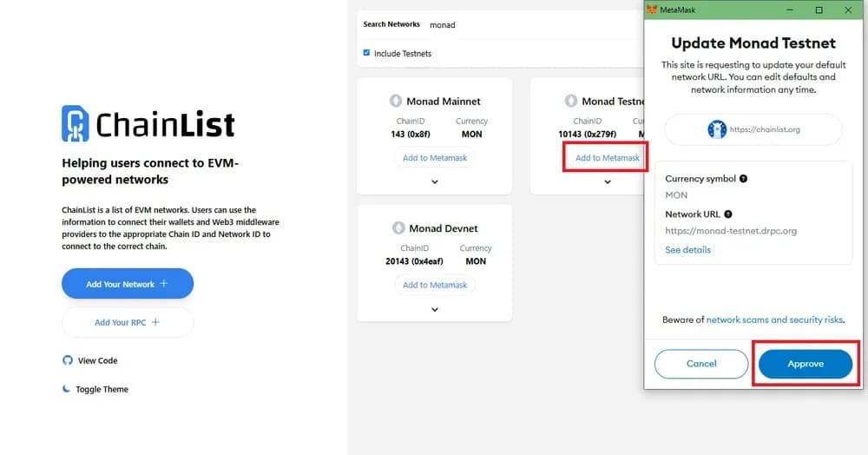Click the Add Your Network button
The height and width of the screenshot is (455, 868).
[128, 283]
